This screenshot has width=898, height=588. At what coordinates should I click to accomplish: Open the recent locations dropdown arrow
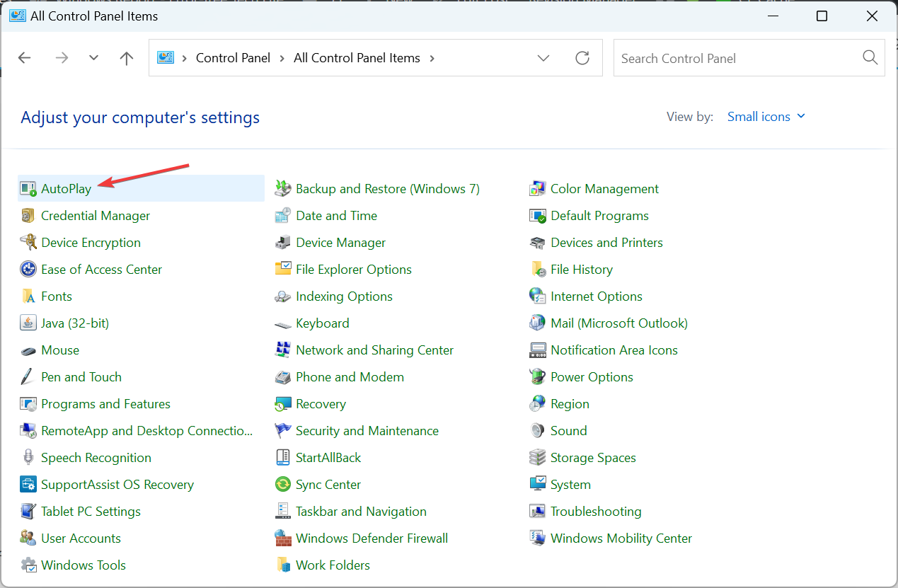pyautogui.click(x=94, y=58)
